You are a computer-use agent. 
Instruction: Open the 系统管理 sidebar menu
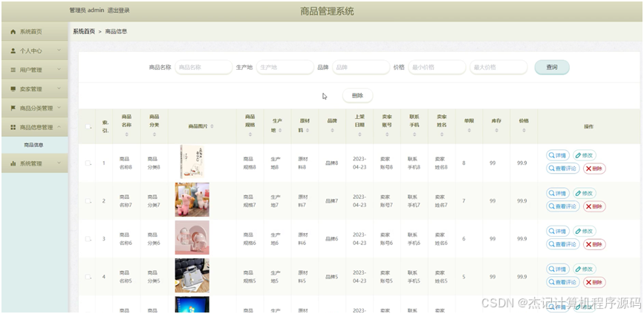pyautogui.click(x=34, y=163)
